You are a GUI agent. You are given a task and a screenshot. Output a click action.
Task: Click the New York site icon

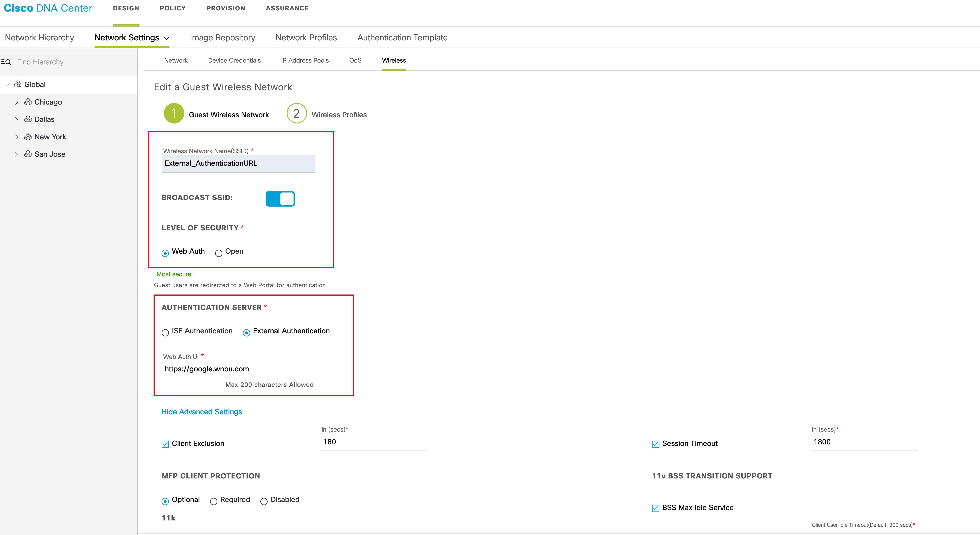pyautogui.click(x=28, y=136)
